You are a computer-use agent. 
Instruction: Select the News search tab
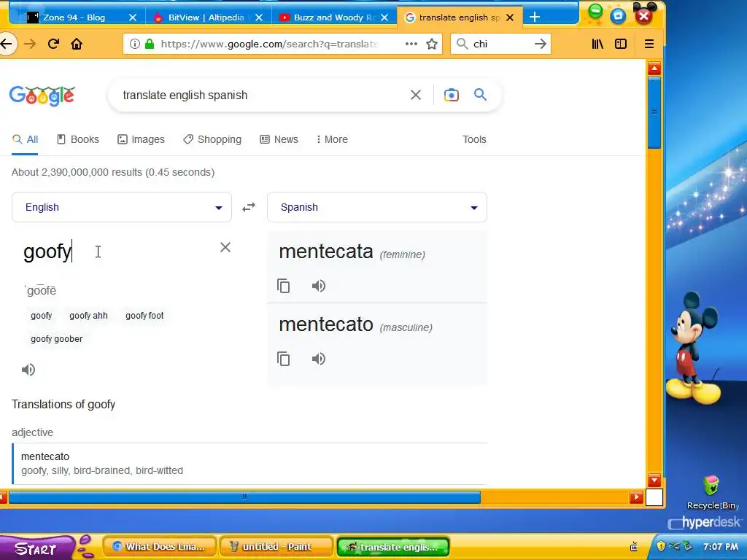tap(279, 139)
